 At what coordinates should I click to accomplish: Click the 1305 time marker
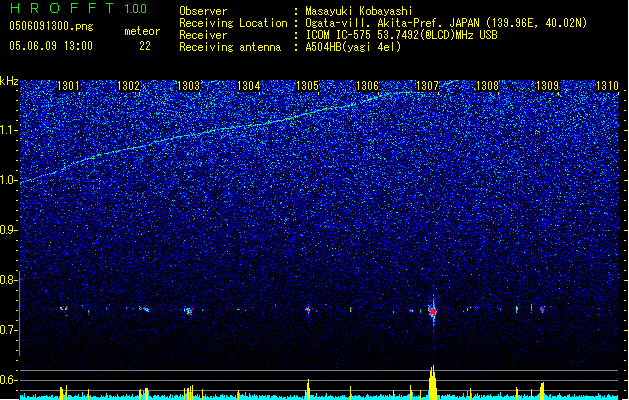pyautogui.click(x=307, y=86)
